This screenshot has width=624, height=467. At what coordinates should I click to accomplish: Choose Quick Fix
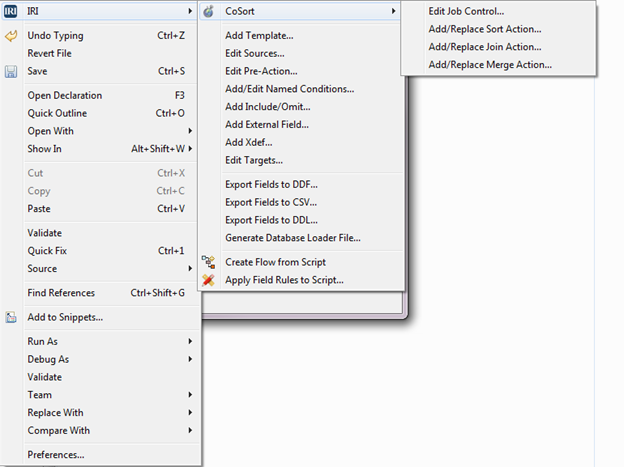click(x=101, y=251)
